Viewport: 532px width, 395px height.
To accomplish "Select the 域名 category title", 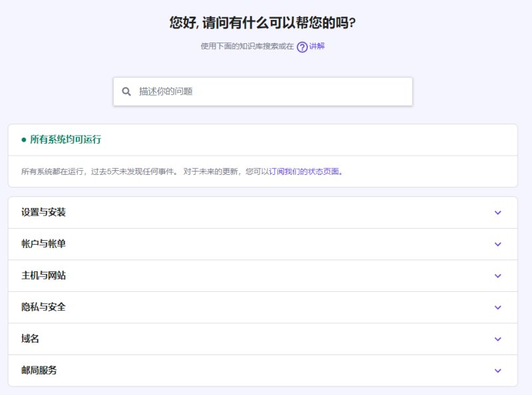I will tap(30, 338).
